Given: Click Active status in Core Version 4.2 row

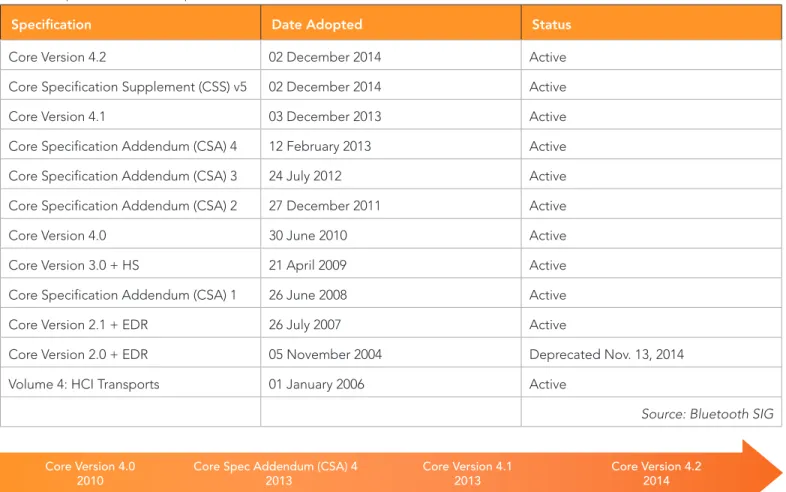Looking at the screenshot, I should (x=548, y=57).
